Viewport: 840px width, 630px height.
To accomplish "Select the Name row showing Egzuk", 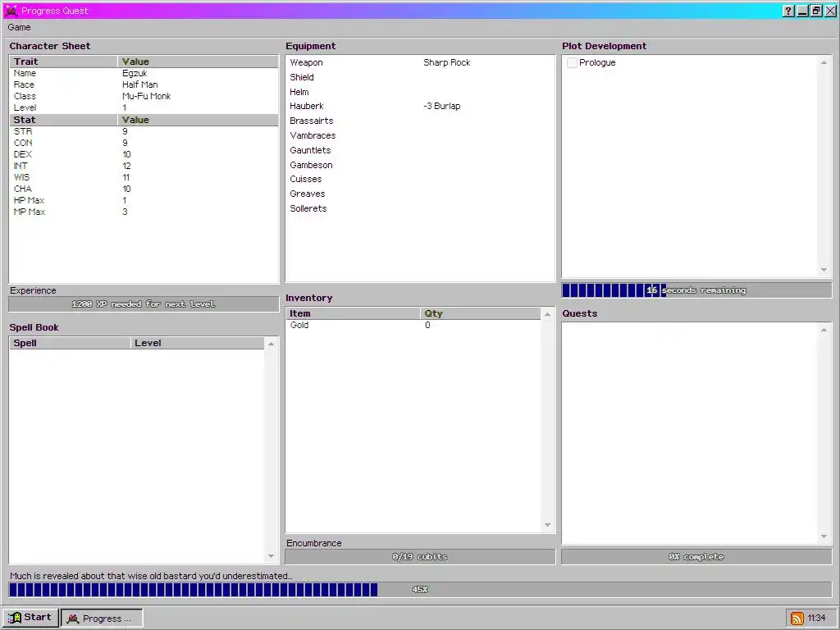I will (144, 73).
